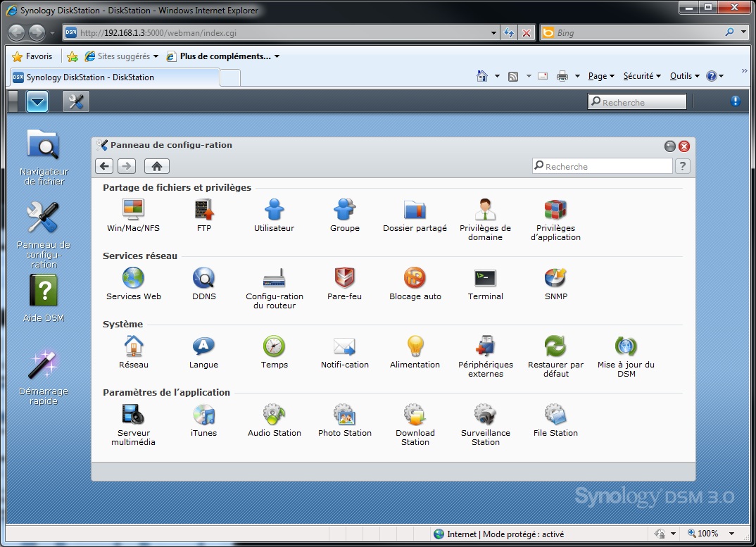Open Aide DSM desktop icon
This screenshot has height=547, width=756.
click(x=44, y=298)
